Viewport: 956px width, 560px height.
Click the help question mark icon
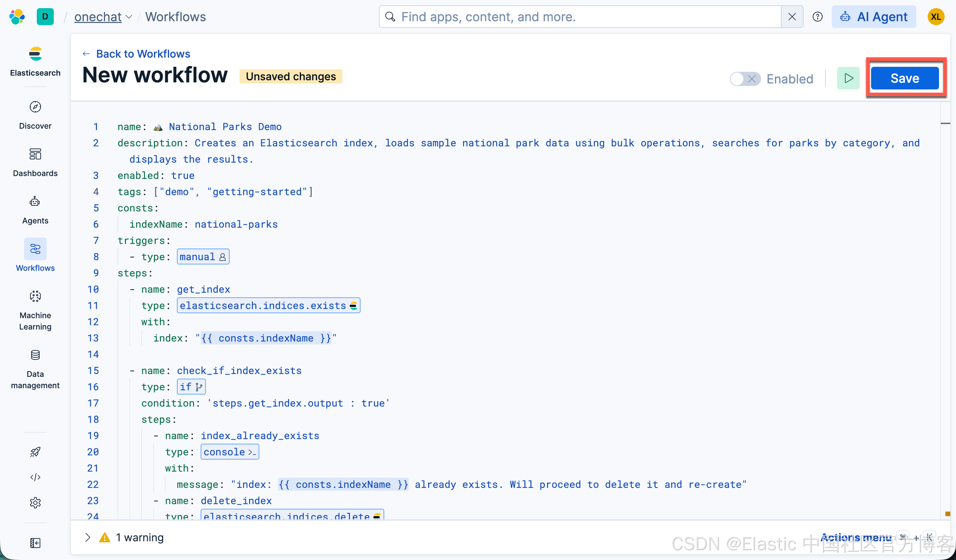click(817, 17)
